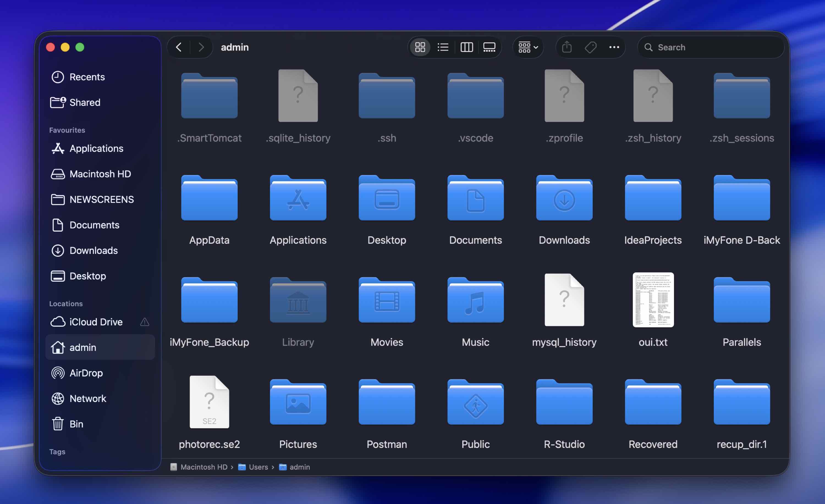Select the .SmartTomcat folder
This screenshot has width=825, height=504.
point(209,96)
